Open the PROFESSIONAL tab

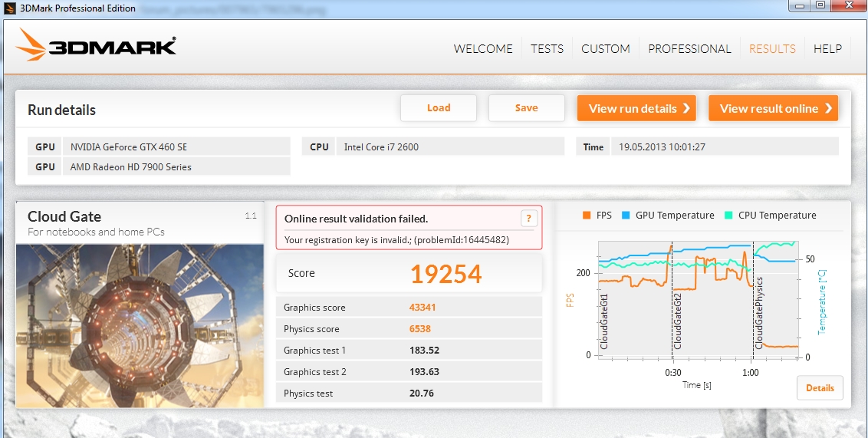pyautogui.click(x=690, y=49)
